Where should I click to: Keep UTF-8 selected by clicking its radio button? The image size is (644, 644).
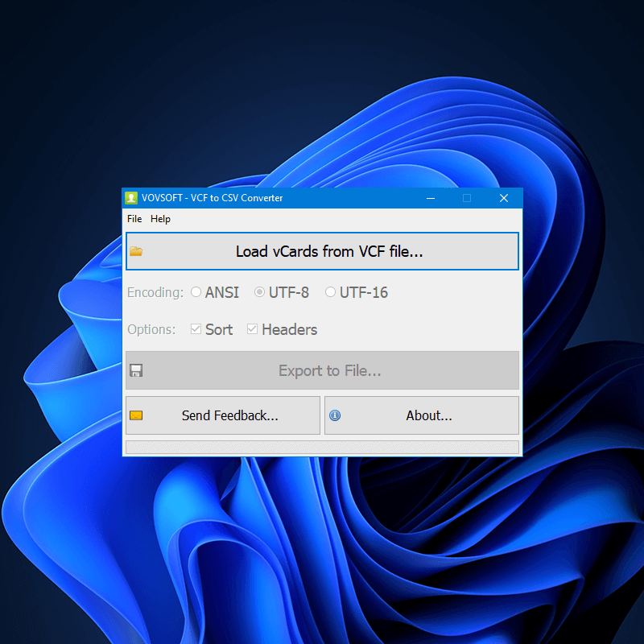click(258, 292)
